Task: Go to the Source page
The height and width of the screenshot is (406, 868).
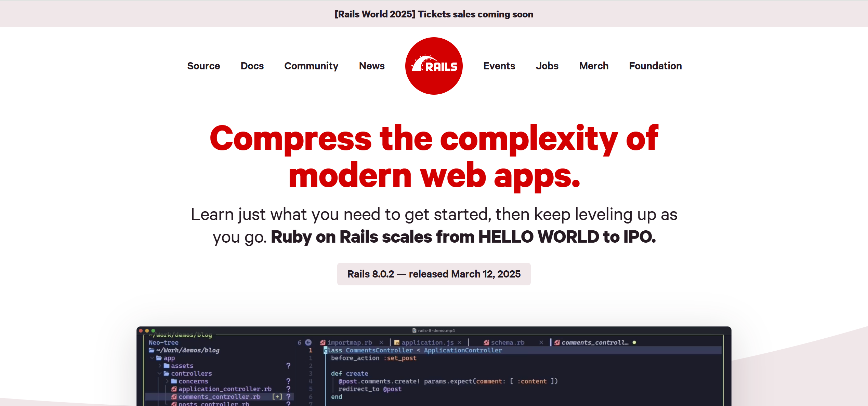Action: 203,66
